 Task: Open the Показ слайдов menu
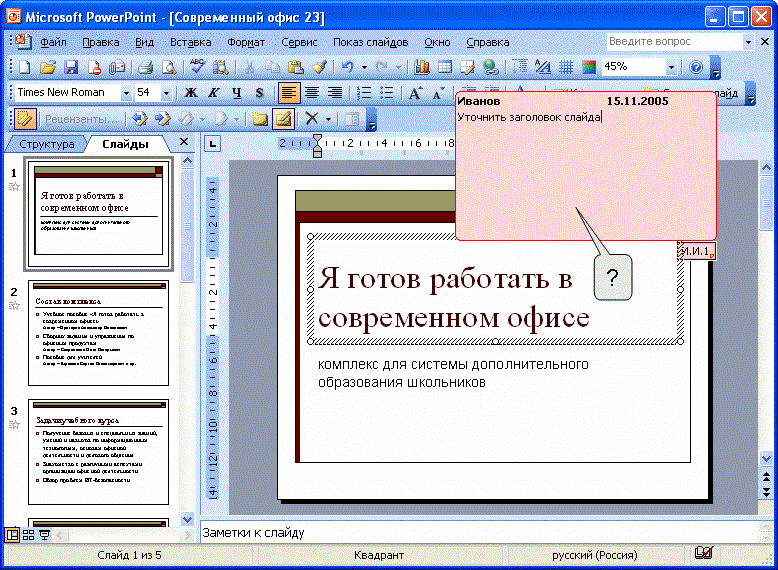371,43
